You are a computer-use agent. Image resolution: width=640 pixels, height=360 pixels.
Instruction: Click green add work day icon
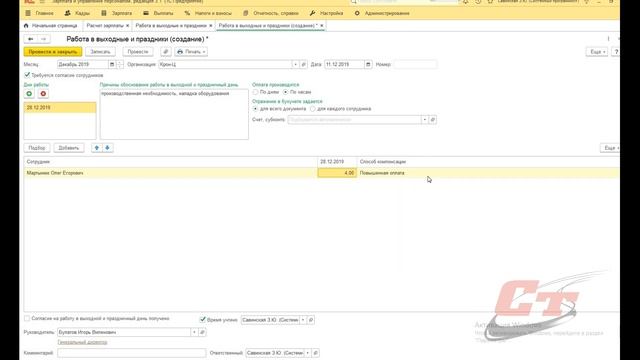pyautogui.click(x=29, y=94)
